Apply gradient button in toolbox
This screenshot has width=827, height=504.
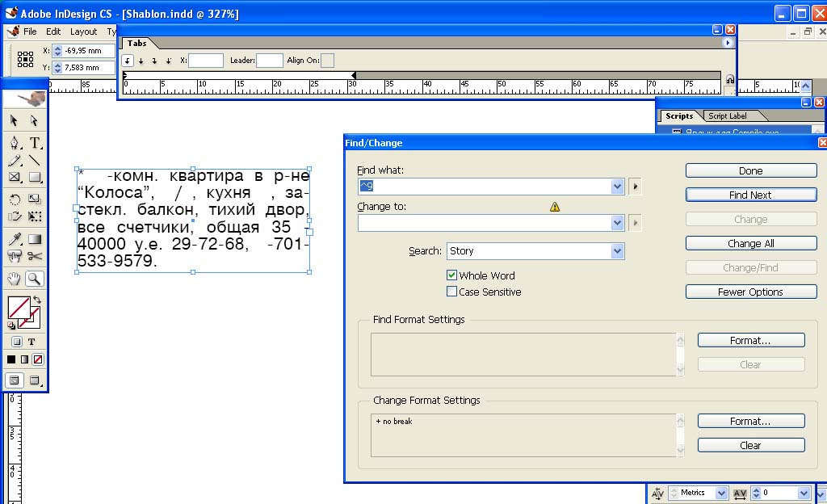click(x=24, y=359)
